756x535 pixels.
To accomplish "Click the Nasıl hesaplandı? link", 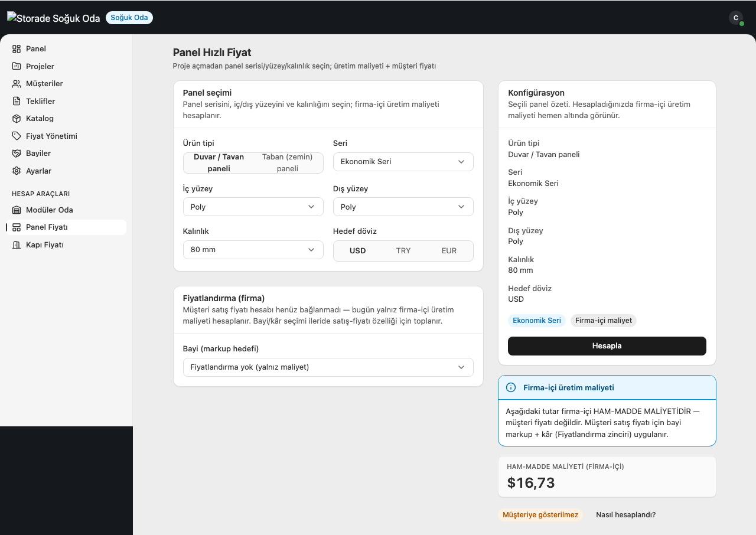I will click(626, 515).
